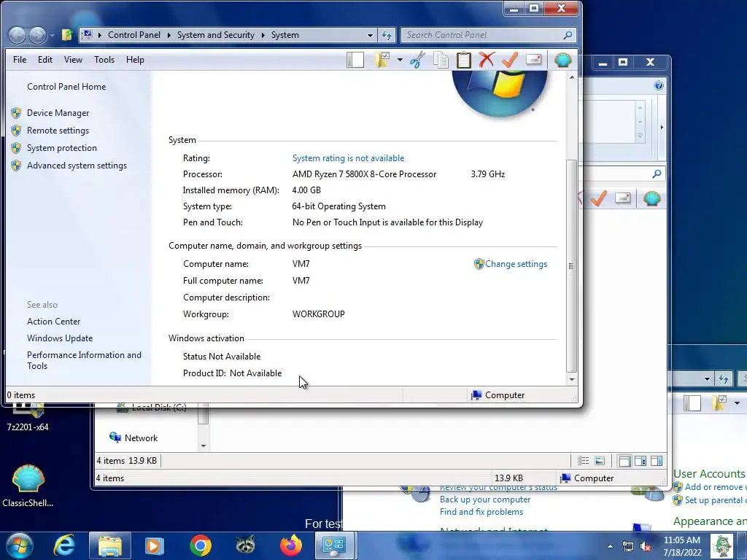
Task: Open Advanced system settings
Action: tap(77, 166)
